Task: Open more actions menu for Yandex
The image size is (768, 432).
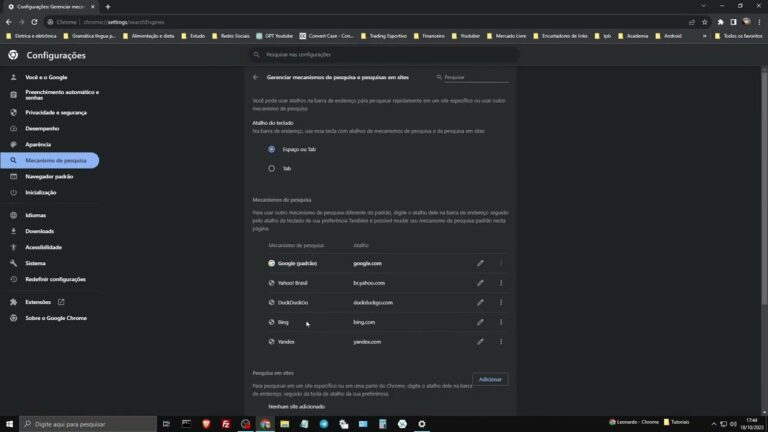Action: (501, 342)
